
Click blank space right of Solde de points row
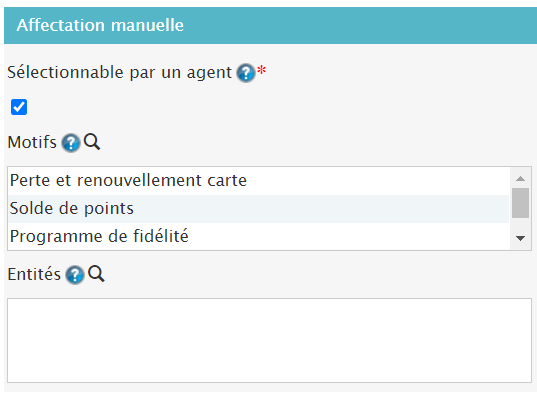tap(321, 209)
